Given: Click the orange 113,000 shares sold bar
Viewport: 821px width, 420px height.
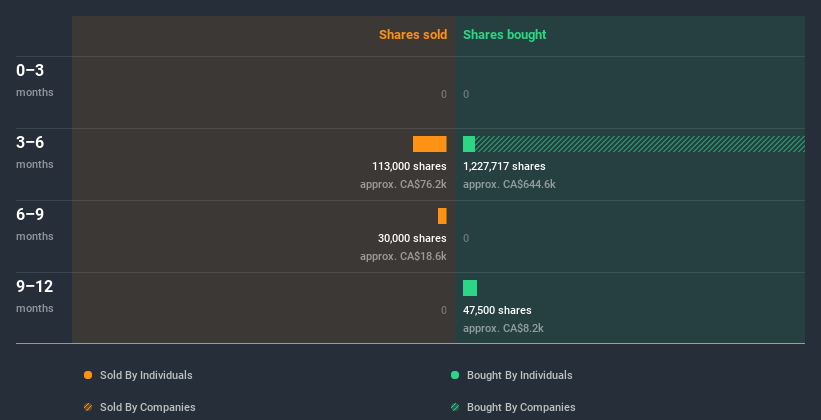Looking at the screenshot, I should coord(429,144).
